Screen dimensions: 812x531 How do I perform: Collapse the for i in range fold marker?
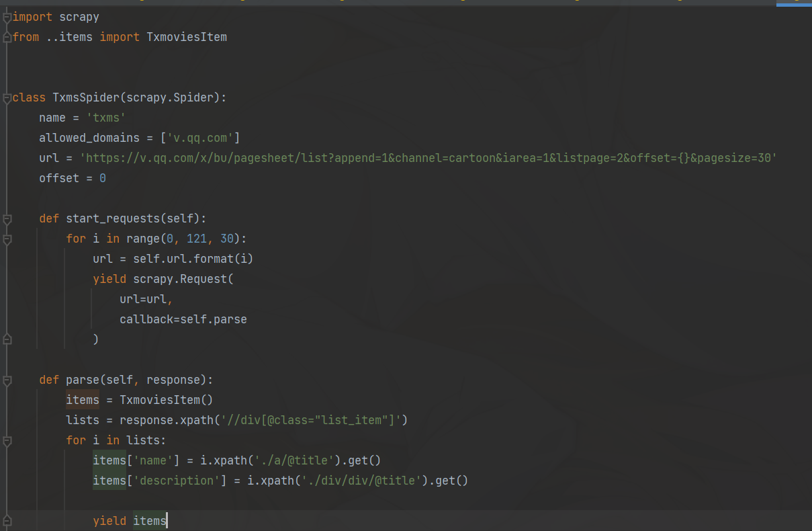pos(7,239)
